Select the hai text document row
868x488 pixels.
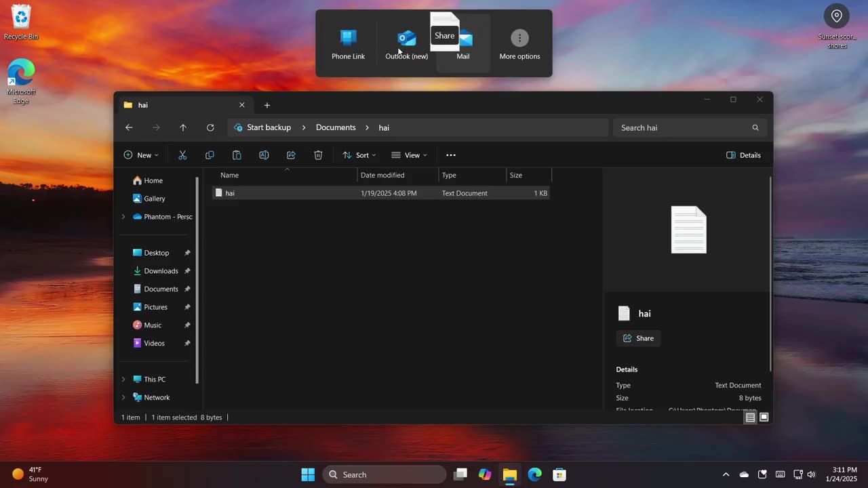click(x=380, y=193)
